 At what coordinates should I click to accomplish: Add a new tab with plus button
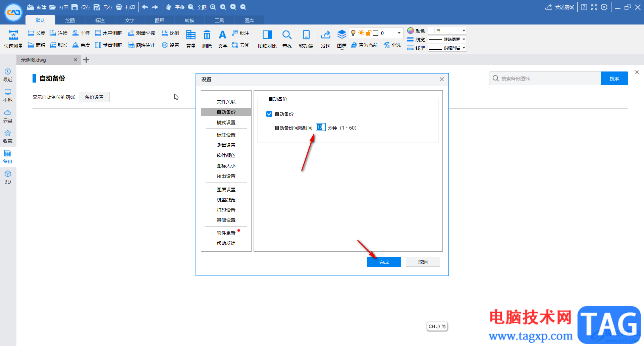[x=86, y=60]
